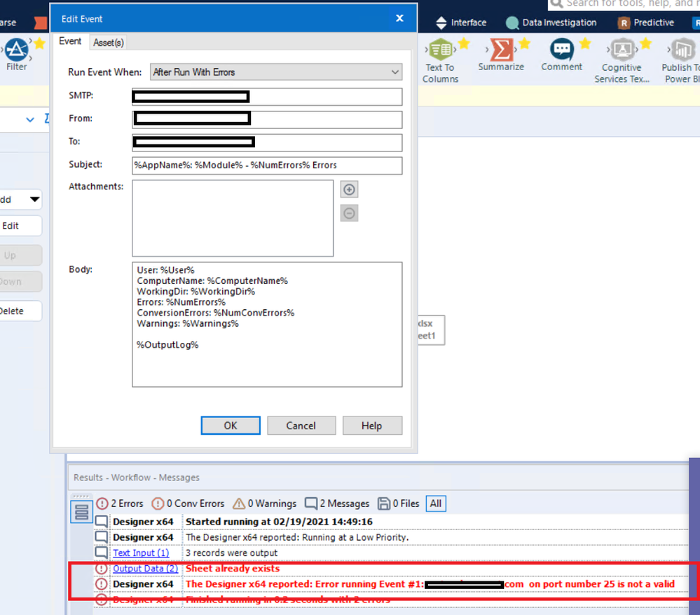Confirm the event with OK
This screenshot has height=615, width=700.
pos(230,426)
